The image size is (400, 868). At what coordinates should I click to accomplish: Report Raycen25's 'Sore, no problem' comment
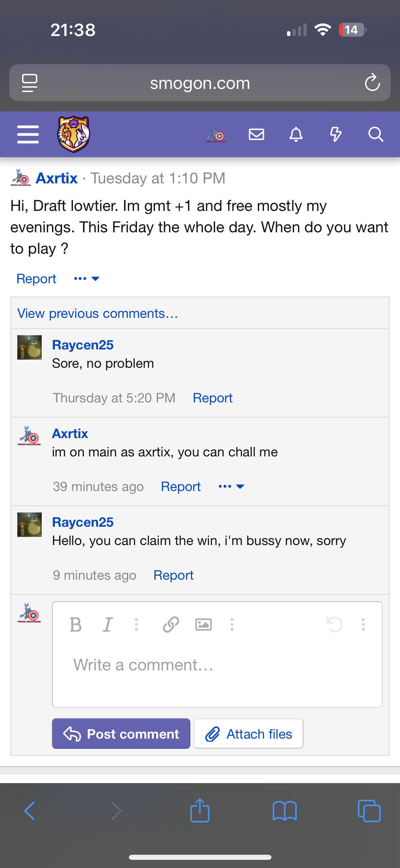coord(212,398)
